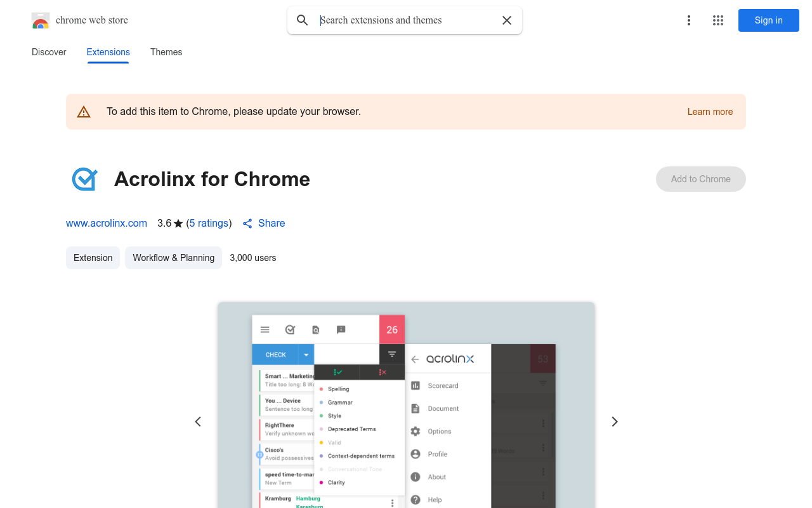The height and width of the screenshot is (508, 812).
Task: Click the warning triangle icon in the banner
Action: pyautogui.click(x=84, y=112)
